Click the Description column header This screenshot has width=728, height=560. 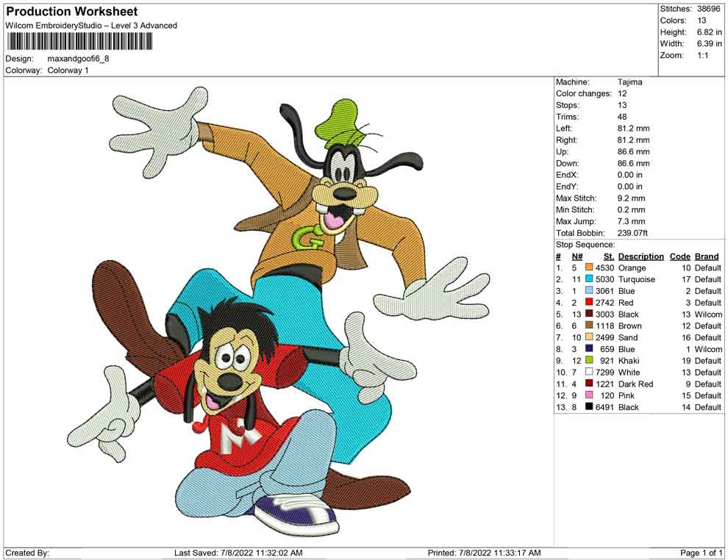click(640, 256)
